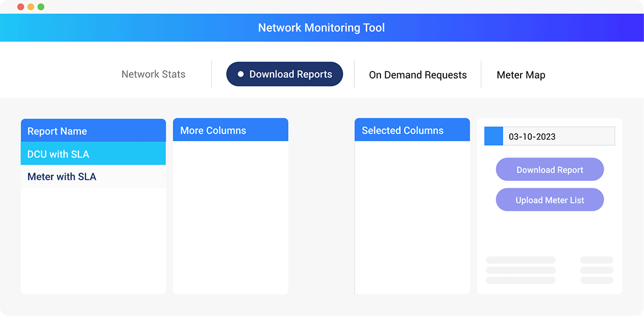Click the yellow minimize window button
This screenshot has width=644, height=316.
pos(31,7)
